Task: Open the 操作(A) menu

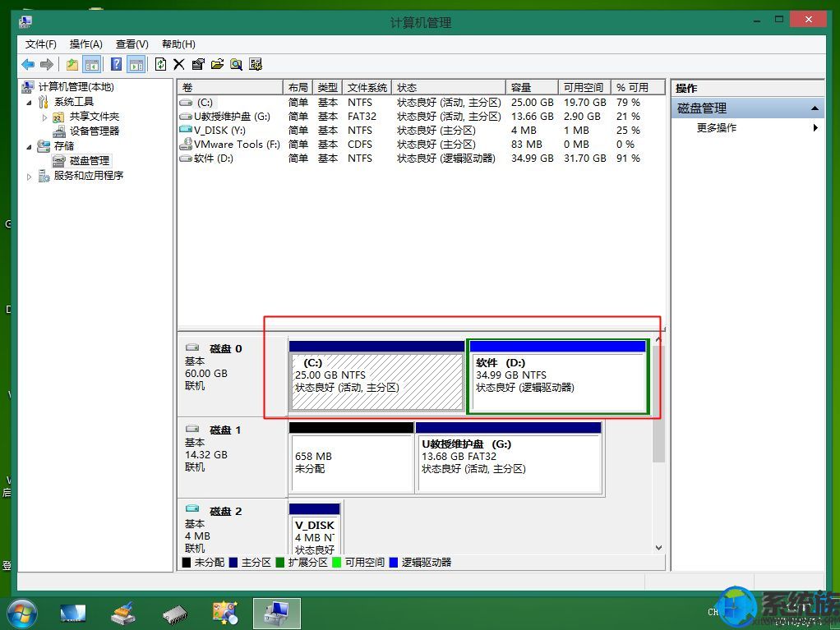Action: point(85,44)
